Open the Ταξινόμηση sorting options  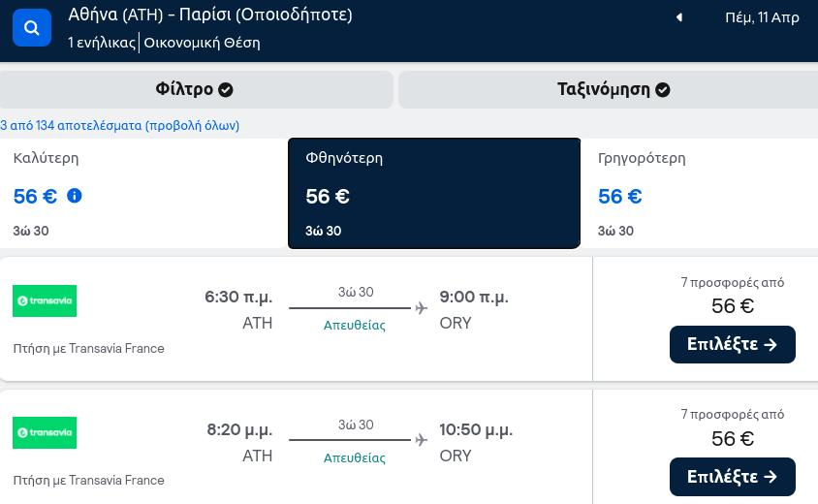click(609, 90)
